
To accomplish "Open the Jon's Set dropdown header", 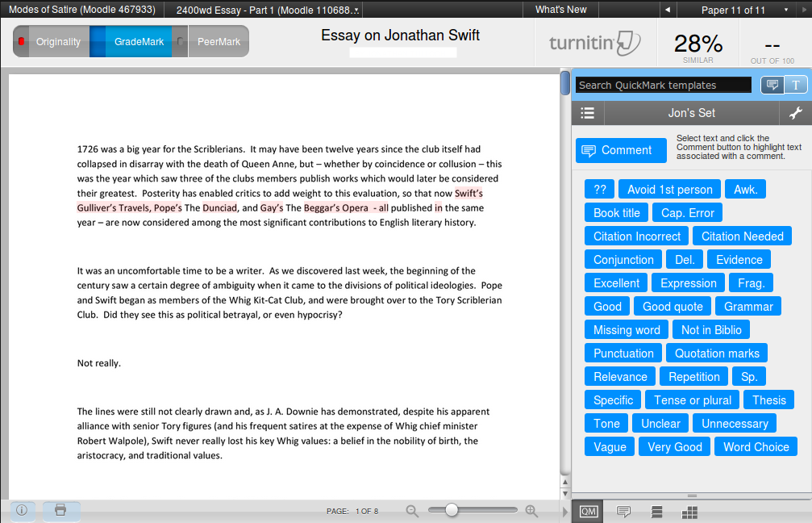I will [692, 113].
